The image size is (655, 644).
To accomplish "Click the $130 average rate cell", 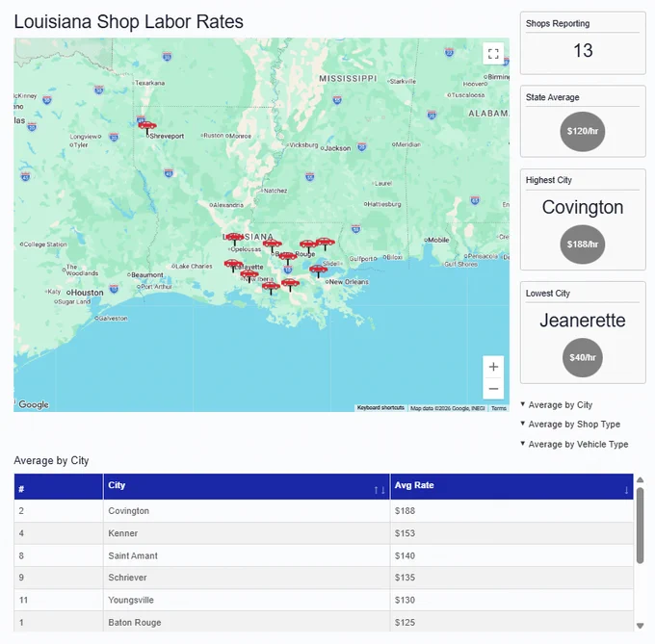I will pos(511,600).
